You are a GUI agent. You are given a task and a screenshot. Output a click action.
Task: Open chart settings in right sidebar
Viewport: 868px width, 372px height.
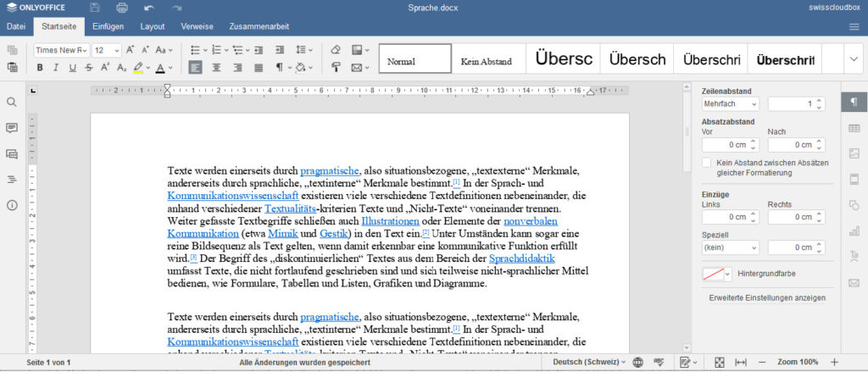click(854, 230)
